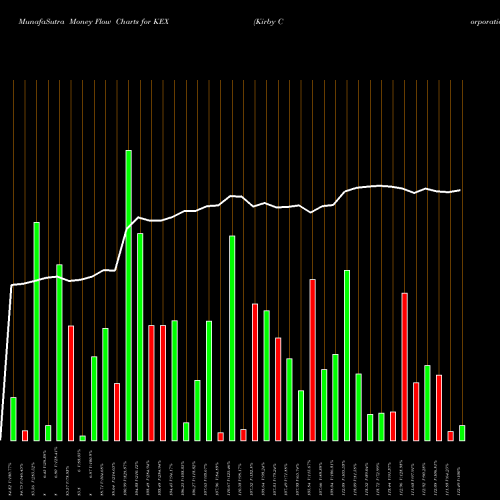
Task: Select the leftmost green bar on the chart
Action: point(13,419)
